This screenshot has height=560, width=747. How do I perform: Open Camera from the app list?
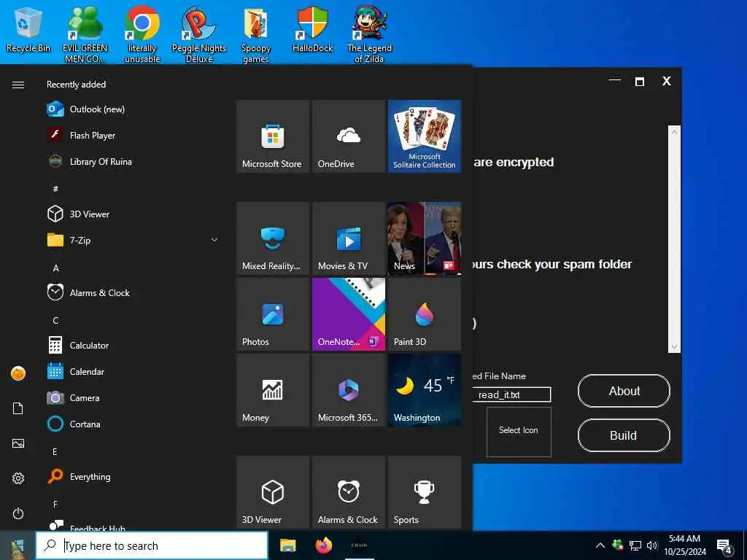tap(133, 397)
